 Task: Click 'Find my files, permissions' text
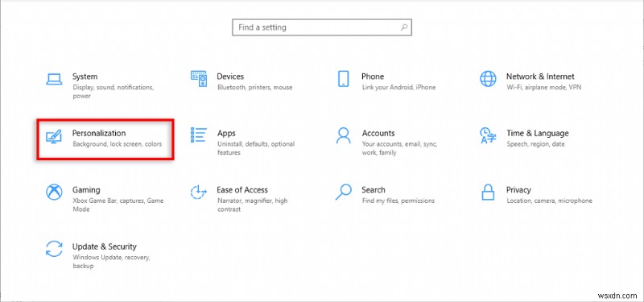click(398, 201)
